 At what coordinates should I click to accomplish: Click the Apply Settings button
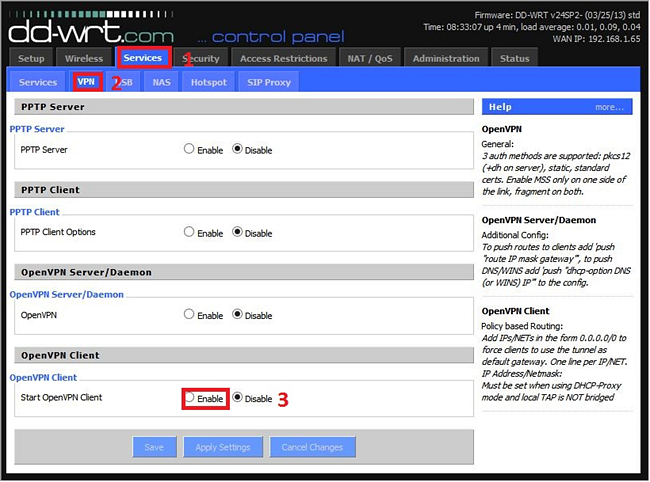(223, 447)
